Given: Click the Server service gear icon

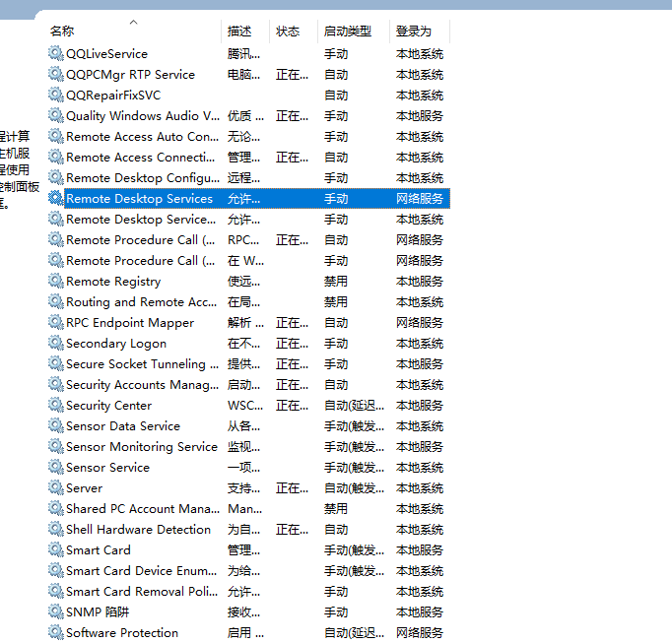Looking at the screenshot, I should pos(55,488).
